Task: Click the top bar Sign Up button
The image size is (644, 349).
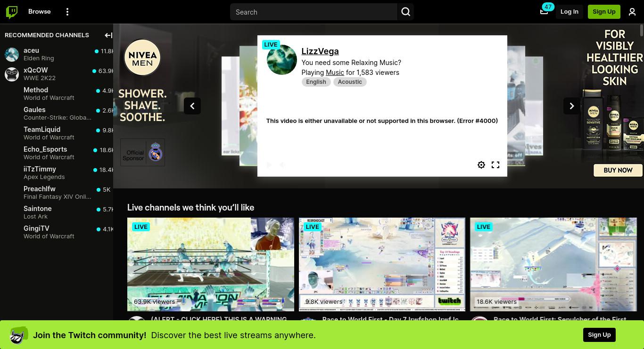Action: [x=604, y=12]
